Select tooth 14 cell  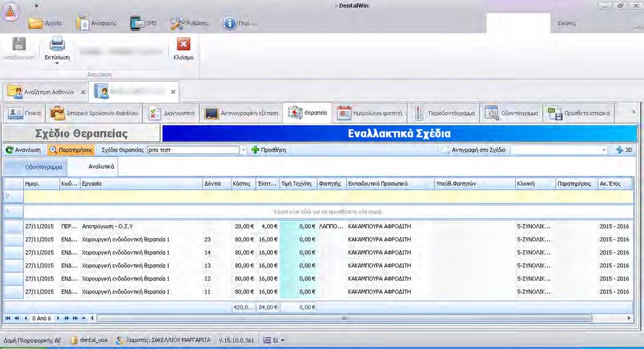click(x=216, y=253)
